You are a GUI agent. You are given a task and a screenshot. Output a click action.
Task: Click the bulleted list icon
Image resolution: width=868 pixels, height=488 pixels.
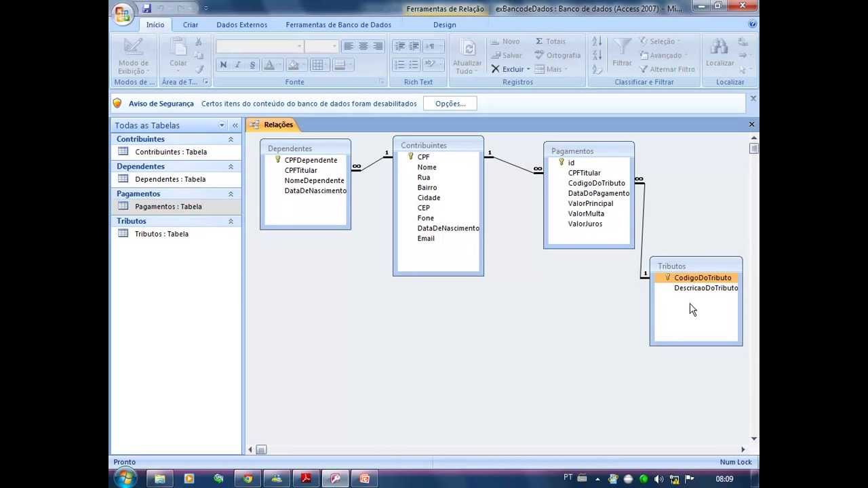coord(414,65)
